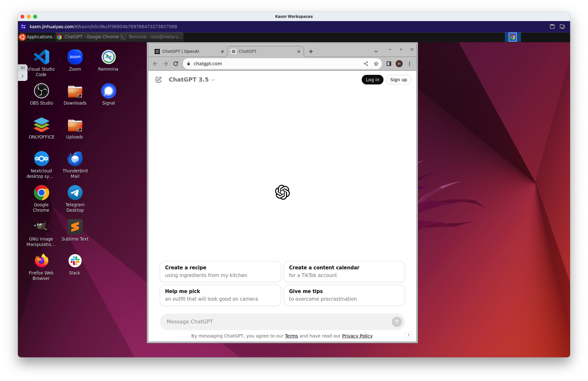
Task: Launch Zoom from the desktop
Action: point(75,60)
